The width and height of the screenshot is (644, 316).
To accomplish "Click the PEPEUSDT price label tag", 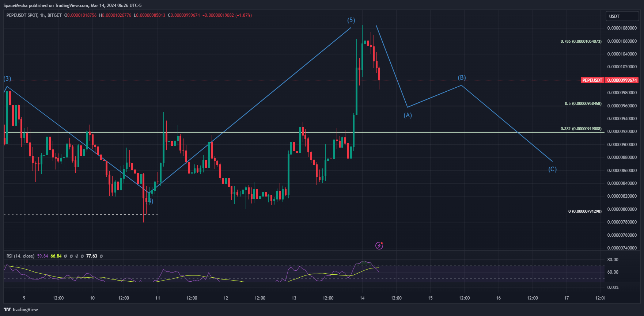I will tap(592, 80).
